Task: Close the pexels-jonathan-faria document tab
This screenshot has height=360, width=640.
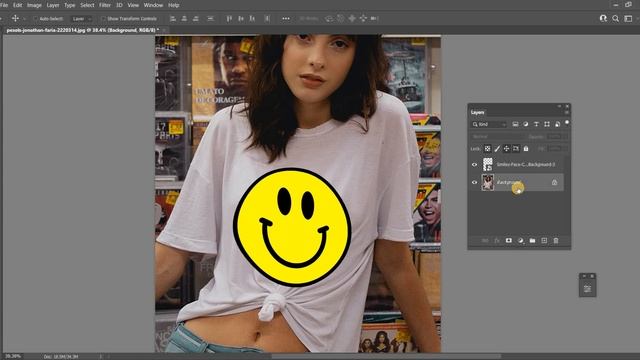Action: tap(164, 30)
